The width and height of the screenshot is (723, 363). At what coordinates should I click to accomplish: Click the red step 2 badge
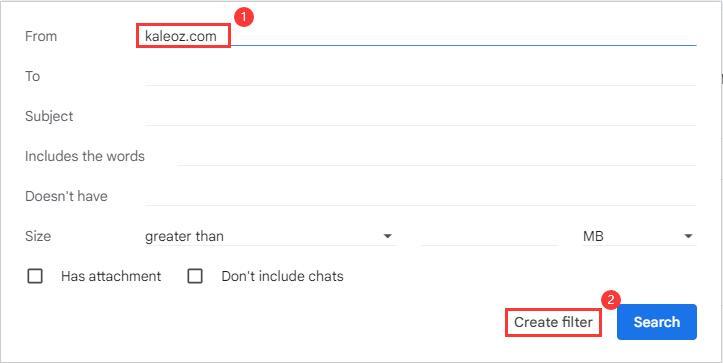click(611, 300)
